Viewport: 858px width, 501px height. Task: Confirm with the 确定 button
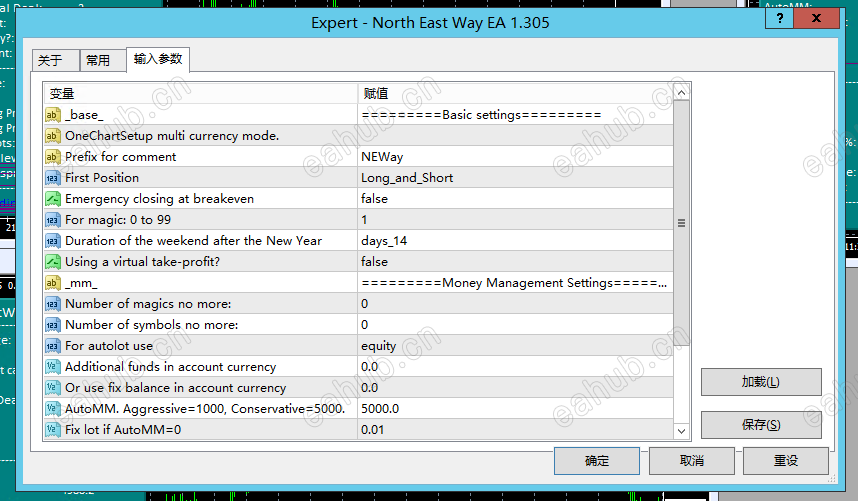point(596,461)
